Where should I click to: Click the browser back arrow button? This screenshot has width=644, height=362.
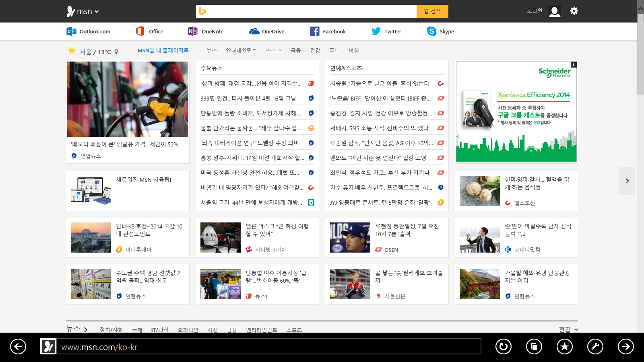(x=18, y=346)
